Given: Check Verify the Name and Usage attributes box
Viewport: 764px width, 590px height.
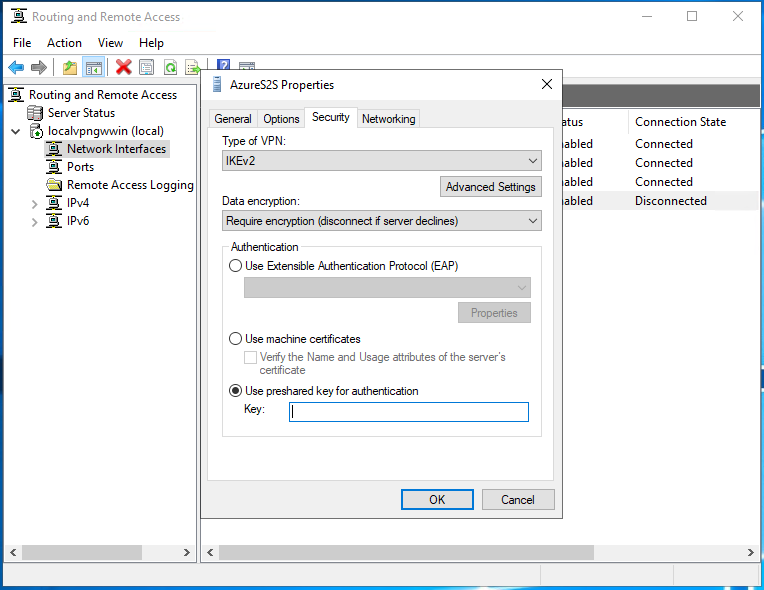Looking at the screenshot, I should coord(250,357).
